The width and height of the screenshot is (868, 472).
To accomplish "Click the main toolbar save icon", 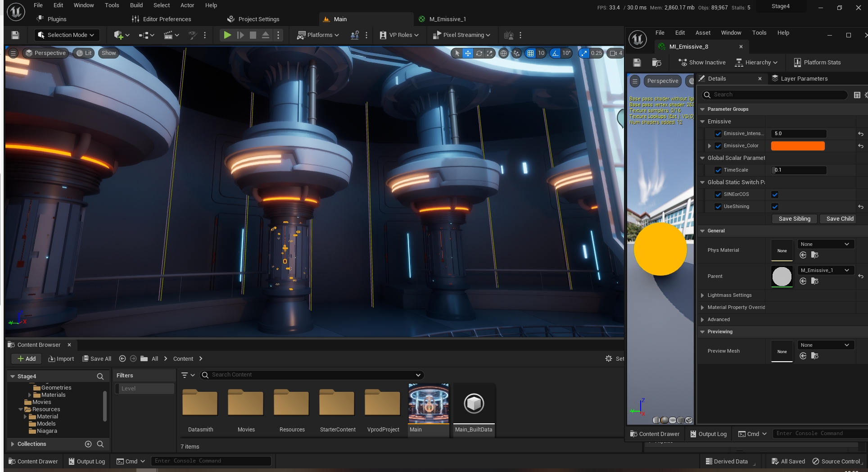I will 15,35.
